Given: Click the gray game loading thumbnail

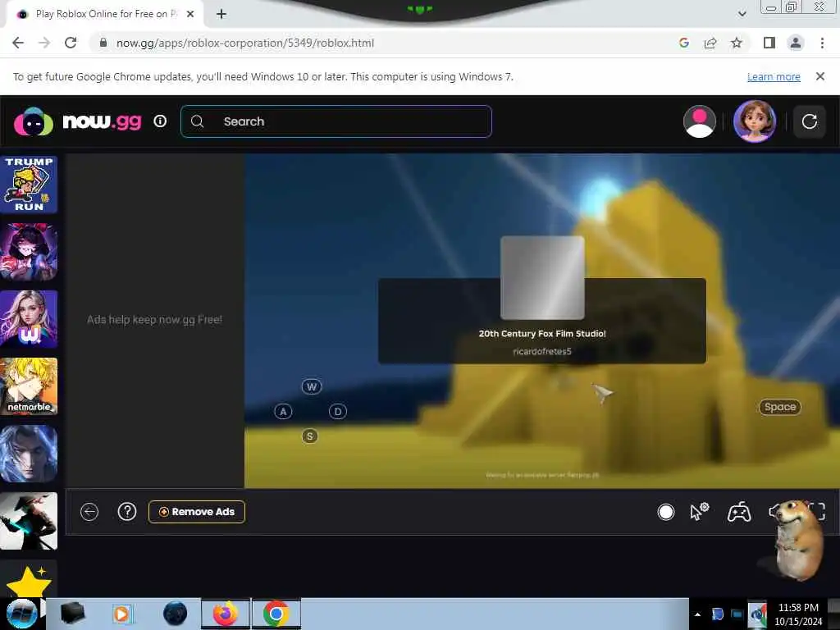Looking at the screenshot, I should [x=542, y=277].
